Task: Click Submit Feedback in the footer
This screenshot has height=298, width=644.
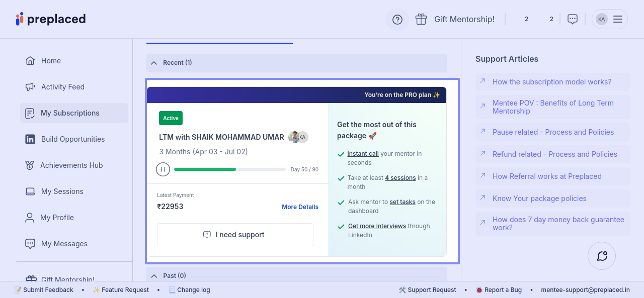Action: (44, 290)
